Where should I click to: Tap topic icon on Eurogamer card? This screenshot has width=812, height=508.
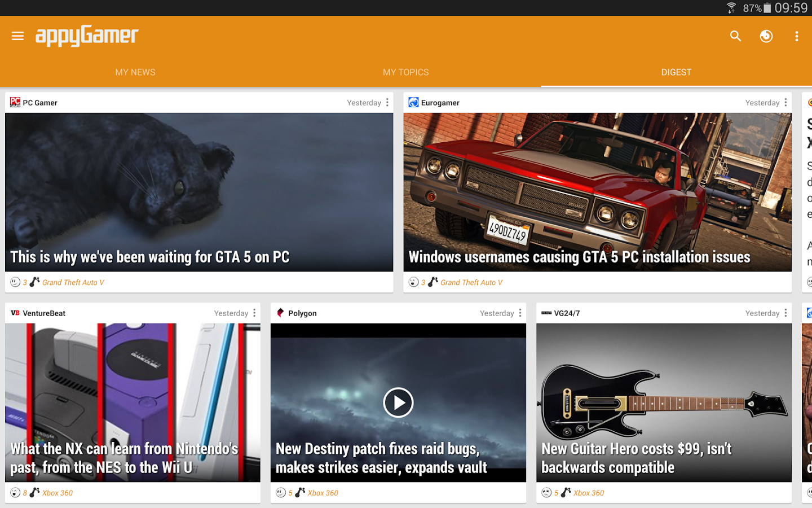433,282
